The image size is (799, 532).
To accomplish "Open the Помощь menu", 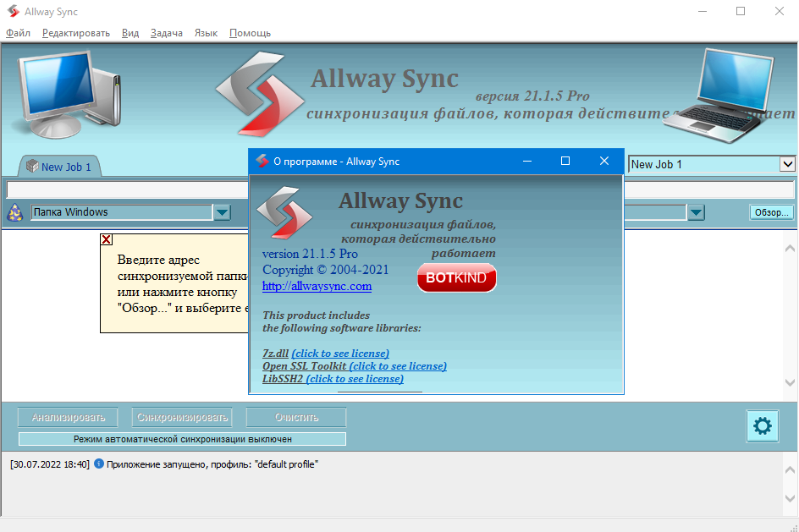I will click(250, 33).
